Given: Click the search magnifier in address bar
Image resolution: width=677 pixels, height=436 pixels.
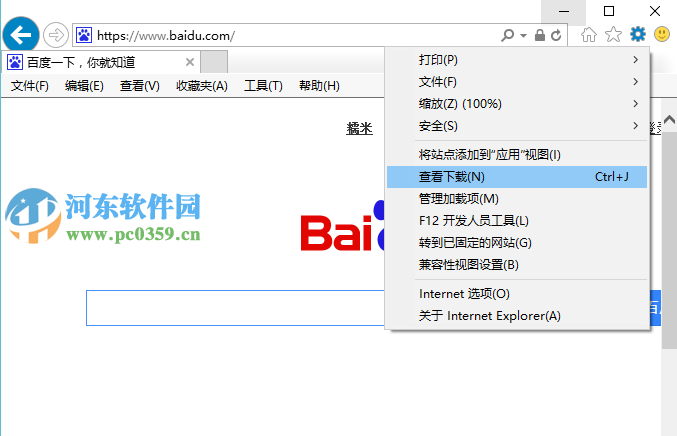Looking at the screenshot, I should coord(508,35).
